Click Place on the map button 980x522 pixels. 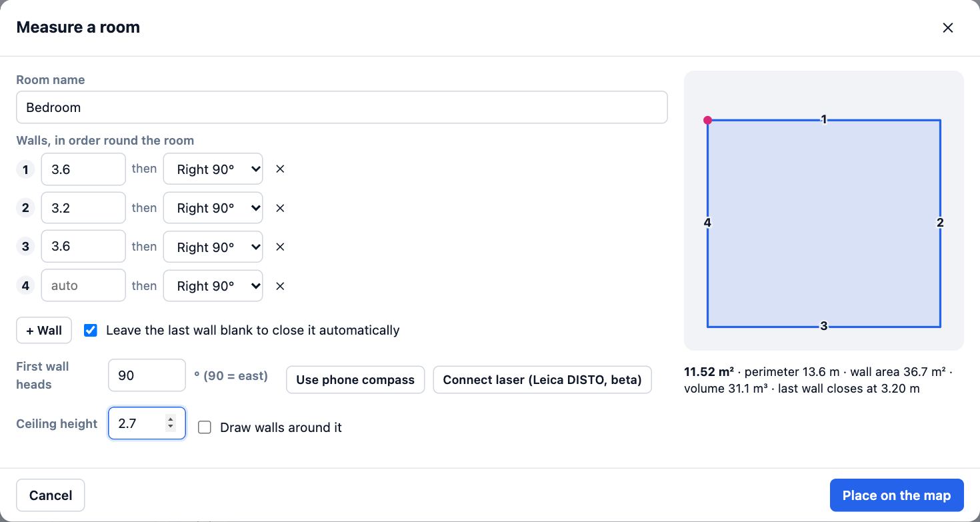[x=897, y=495]
